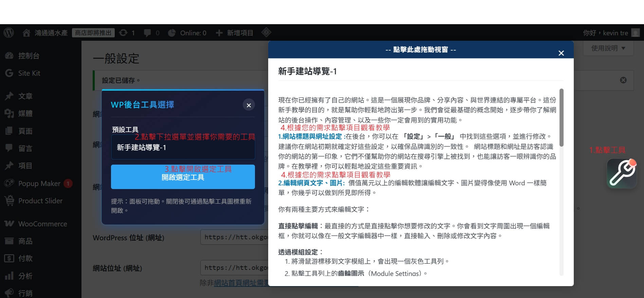Click the 留言 comment icon
The image size is (644, 298).
pos(9,148)
